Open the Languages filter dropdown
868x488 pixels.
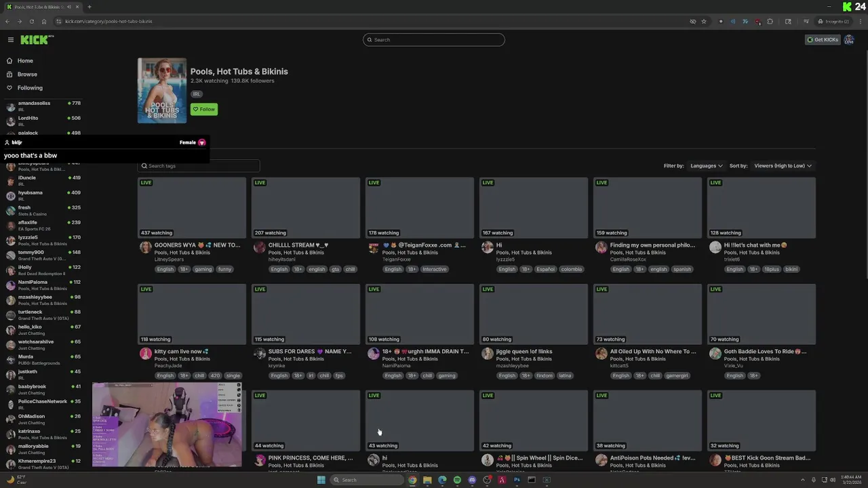coord(706,166)
